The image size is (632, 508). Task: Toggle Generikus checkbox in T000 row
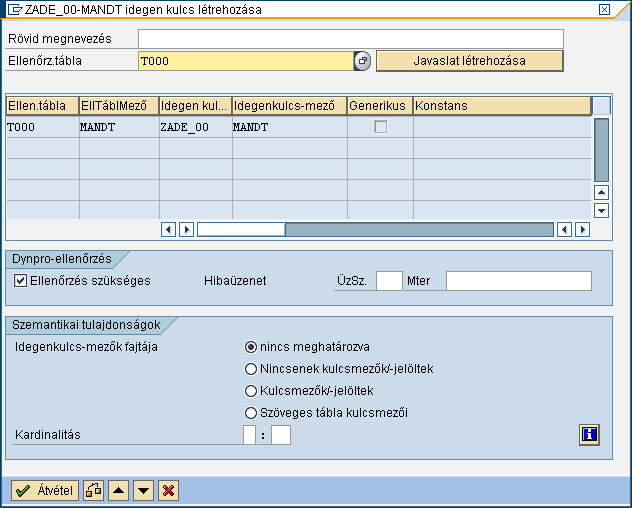[380, 127]
